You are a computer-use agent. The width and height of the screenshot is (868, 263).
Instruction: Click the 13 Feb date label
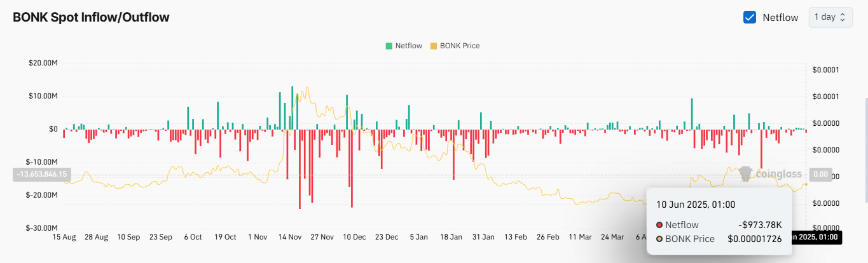[516, 237]
